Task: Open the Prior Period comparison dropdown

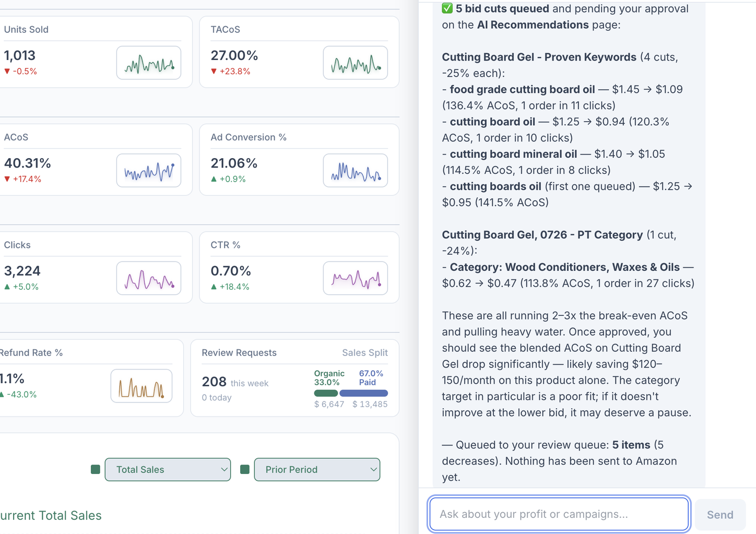Action: [x=317, y=469]
